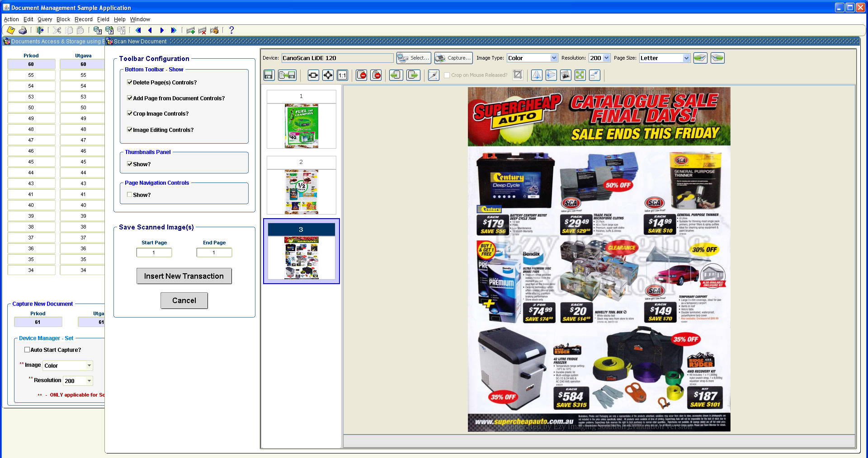
Task: Click the Insert New Transaction button
Action: [x=184, y=276]
